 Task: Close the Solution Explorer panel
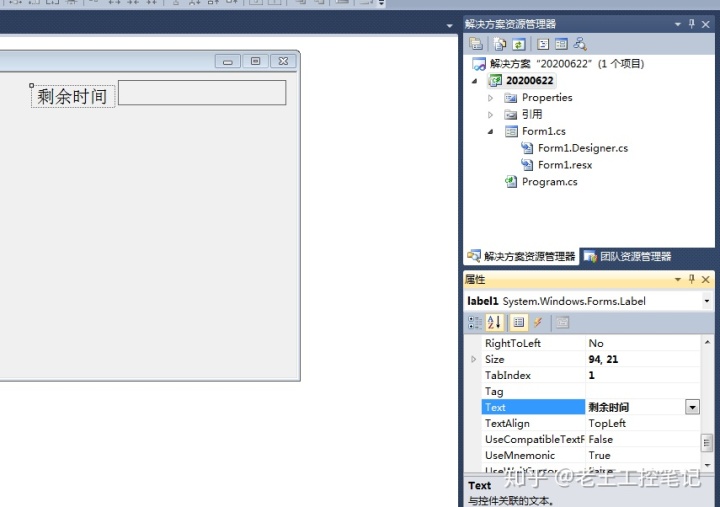pos(706,24)
